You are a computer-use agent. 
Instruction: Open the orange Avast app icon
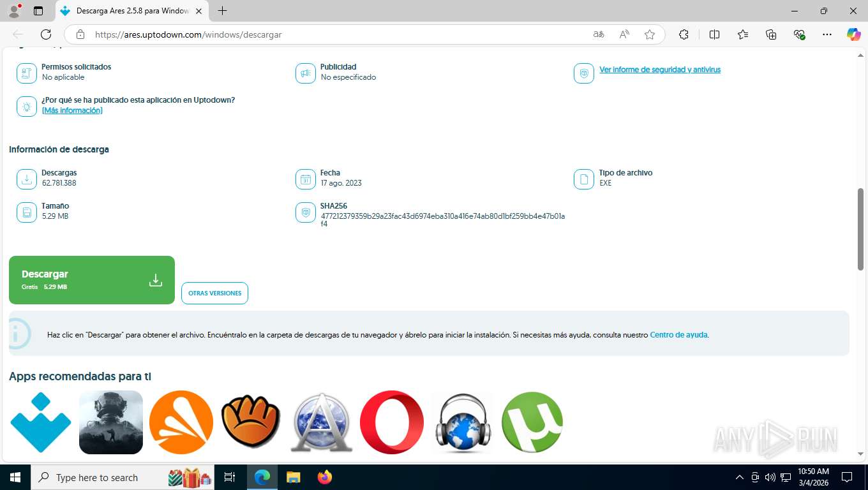point(181,422)
